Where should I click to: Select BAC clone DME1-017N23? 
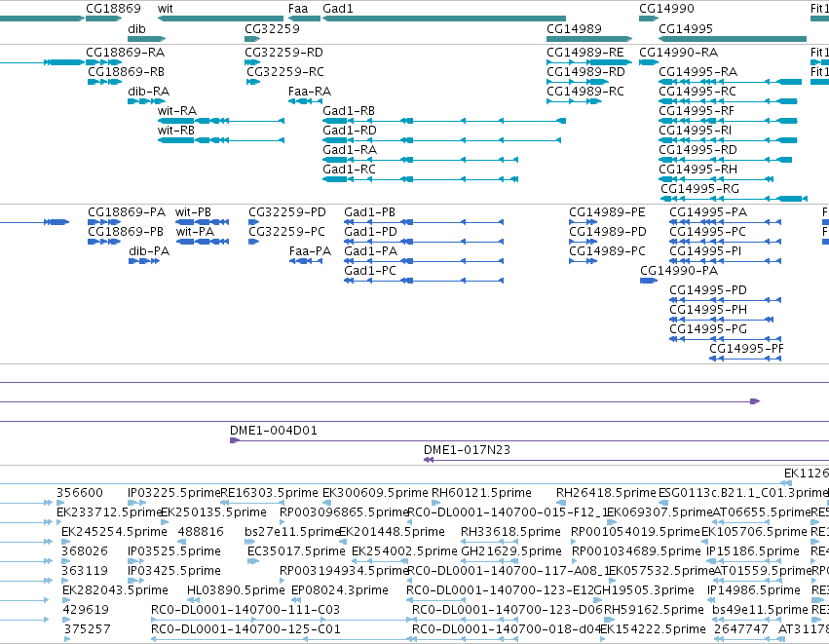coord(626,461)
